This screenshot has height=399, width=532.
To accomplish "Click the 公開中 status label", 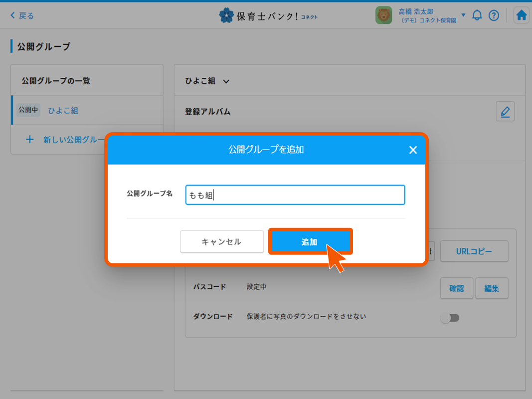I will [28, 110].
